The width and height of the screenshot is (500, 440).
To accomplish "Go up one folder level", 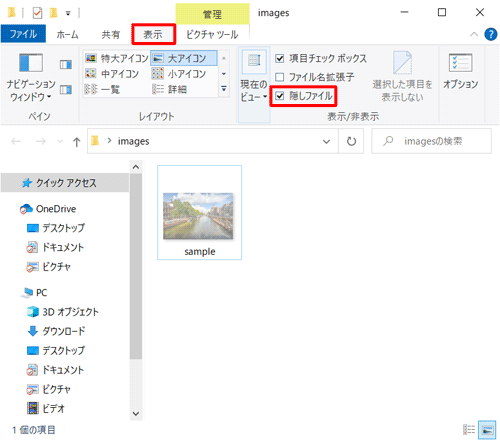I will 77,142.
